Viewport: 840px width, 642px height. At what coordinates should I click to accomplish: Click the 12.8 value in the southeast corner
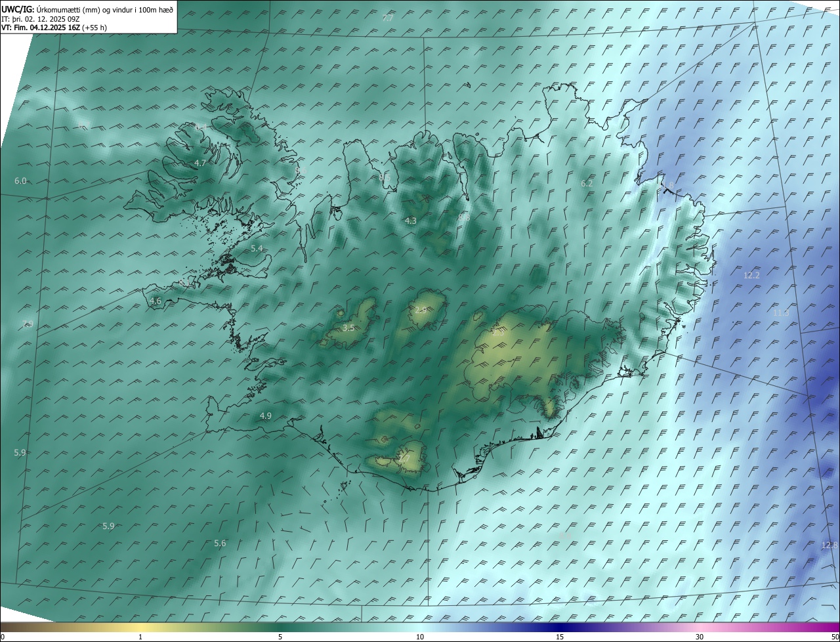[829, 545]
